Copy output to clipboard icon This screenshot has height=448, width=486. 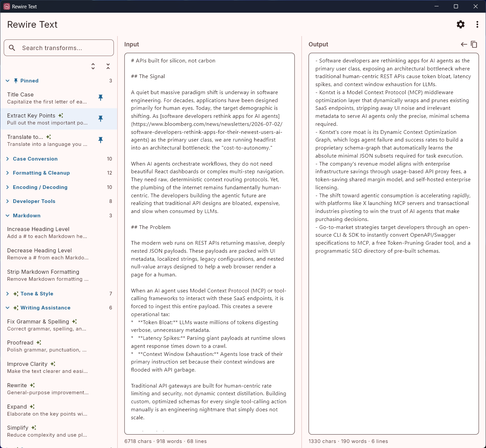474,44
